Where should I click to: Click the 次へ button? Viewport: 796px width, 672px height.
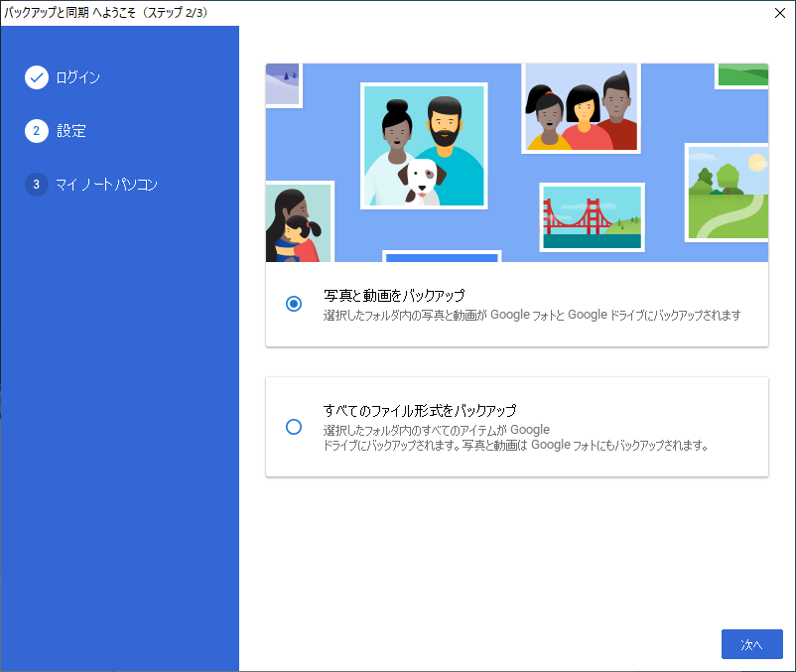click(x=752, y=644)
